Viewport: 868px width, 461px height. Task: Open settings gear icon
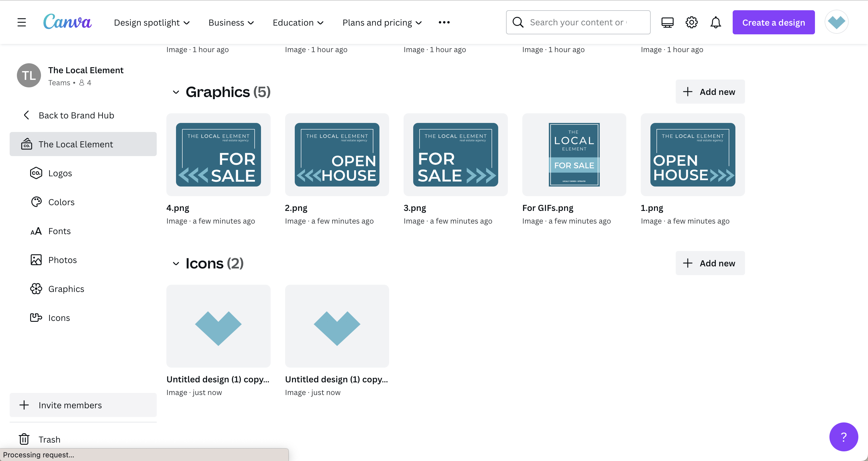point(691,23)
